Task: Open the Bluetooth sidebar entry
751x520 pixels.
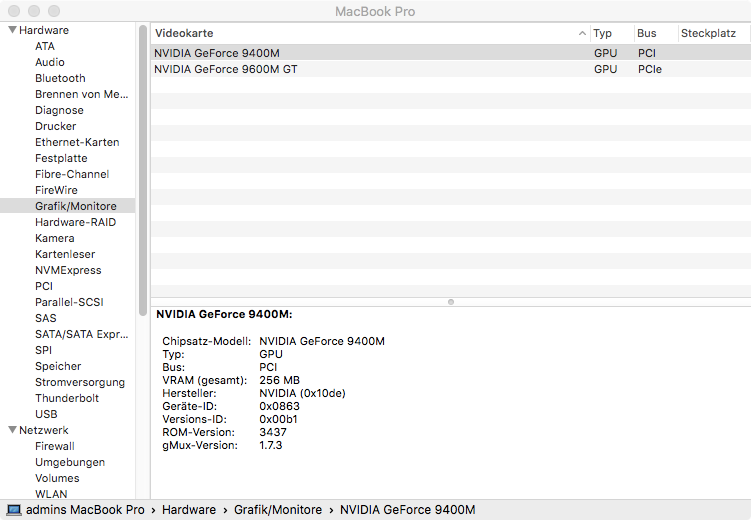Action: click(60, 78)
